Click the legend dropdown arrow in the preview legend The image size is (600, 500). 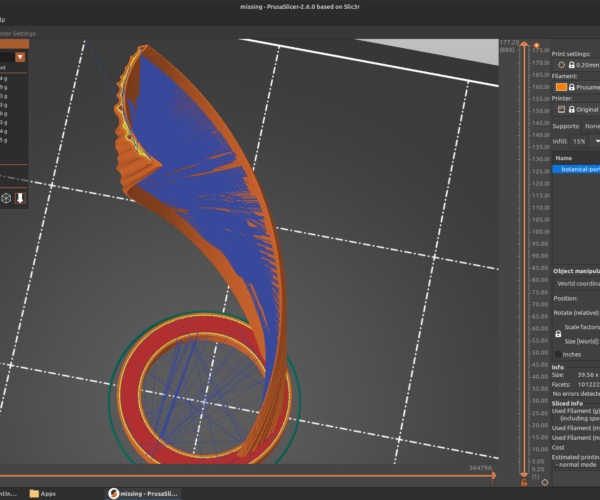[20, 57]
